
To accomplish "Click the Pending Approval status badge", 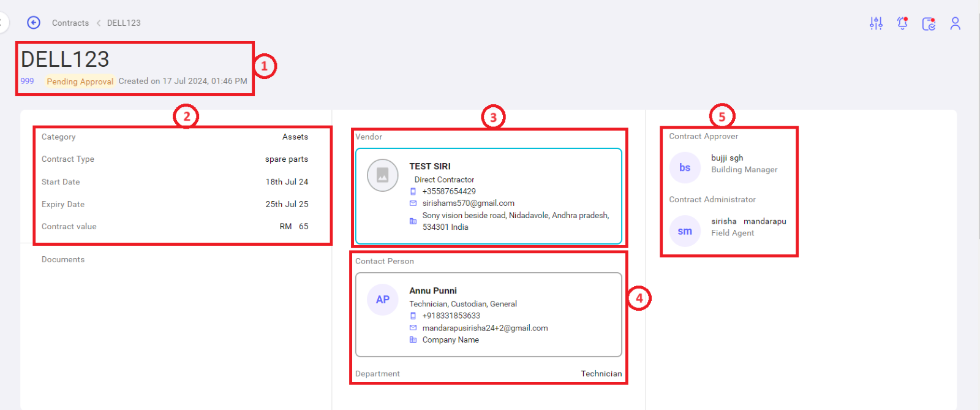I will pos(80,82).
